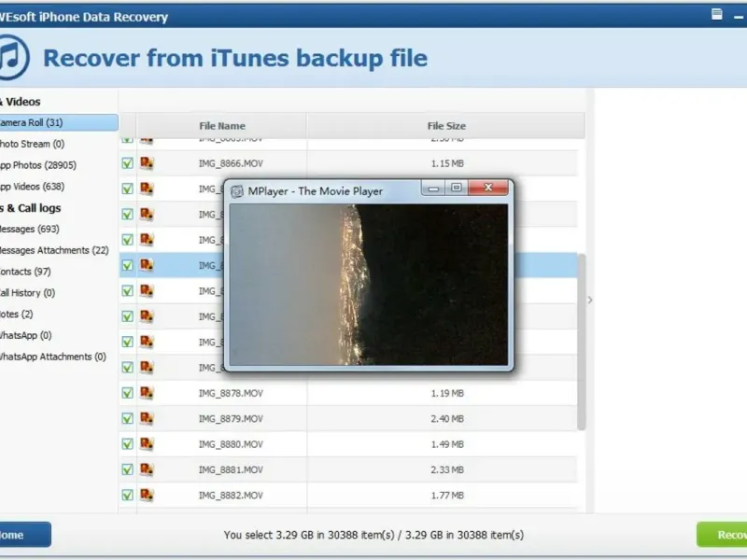This screenshot has height=560, width=747.
Task: Close the MPlayer movie player window
Action: click(487, 188)
